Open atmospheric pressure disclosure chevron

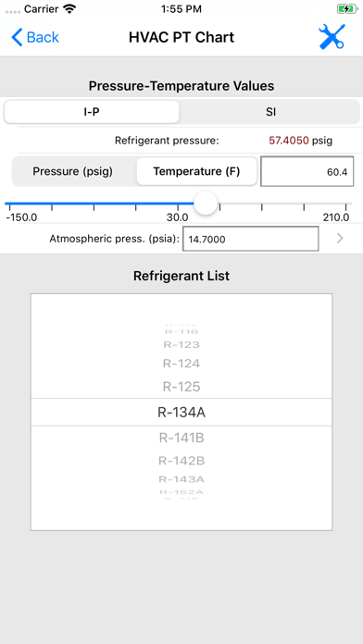click(x=340, y=239)
